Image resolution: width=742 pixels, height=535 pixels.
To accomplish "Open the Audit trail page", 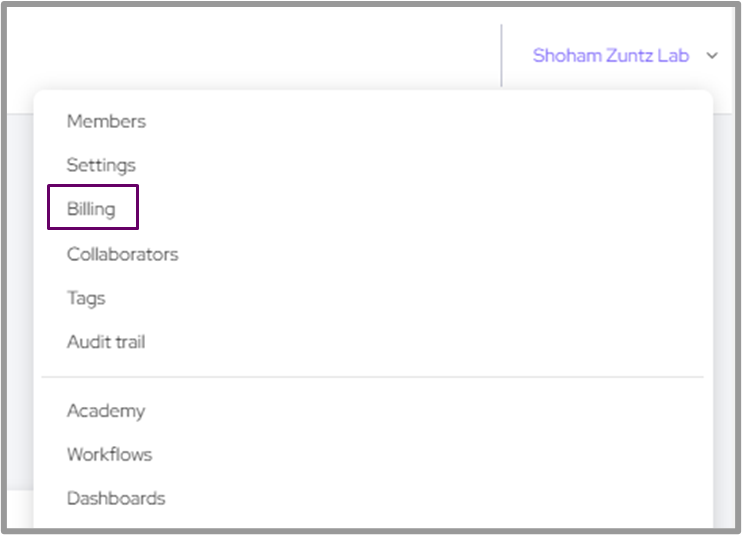I will pos(106,342).
